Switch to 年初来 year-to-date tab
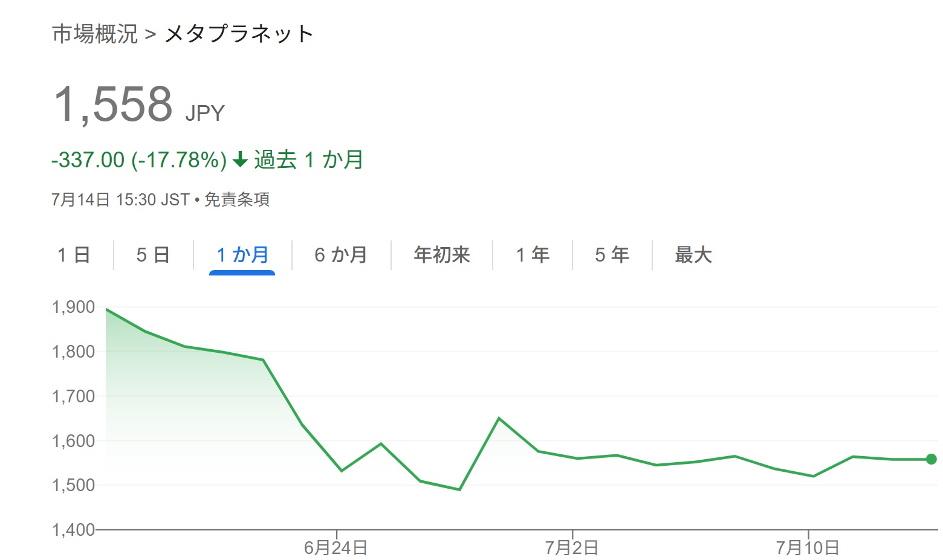The width and height of the screenshot is (943, 560). pyautogui.click(x=442, y=255)
